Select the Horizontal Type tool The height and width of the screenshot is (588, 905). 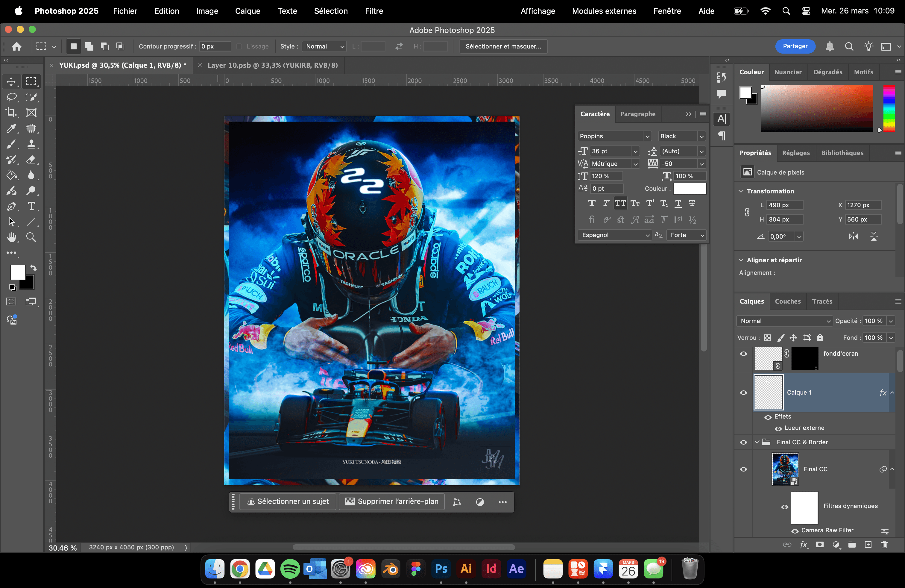pos(31,206)
